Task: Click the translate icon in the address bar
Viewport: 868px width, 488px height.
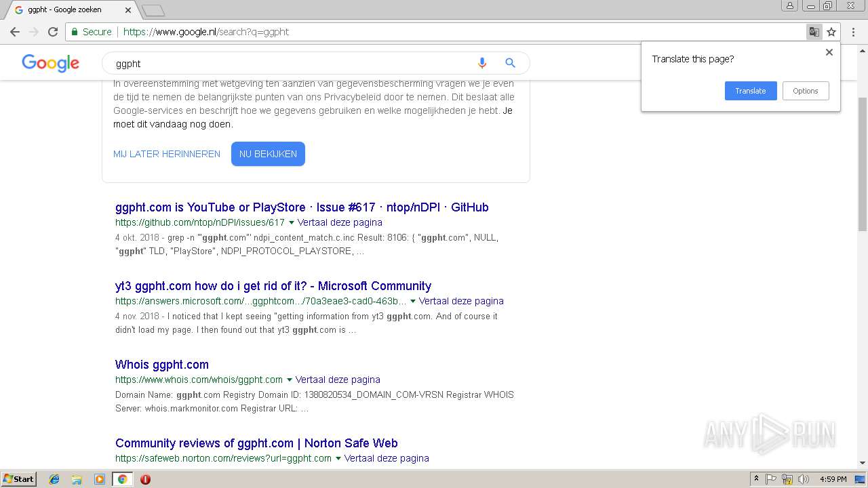Action: point(814,32)
